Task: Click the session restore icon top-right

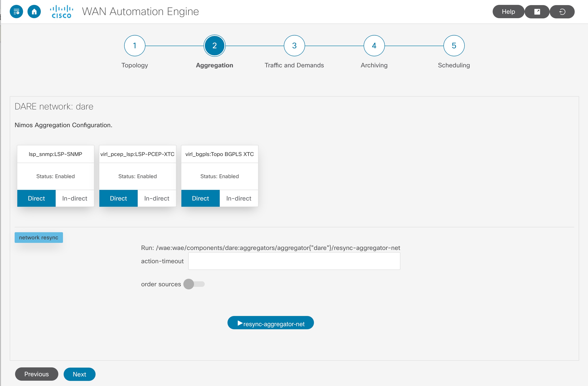Action: (562, 11)
